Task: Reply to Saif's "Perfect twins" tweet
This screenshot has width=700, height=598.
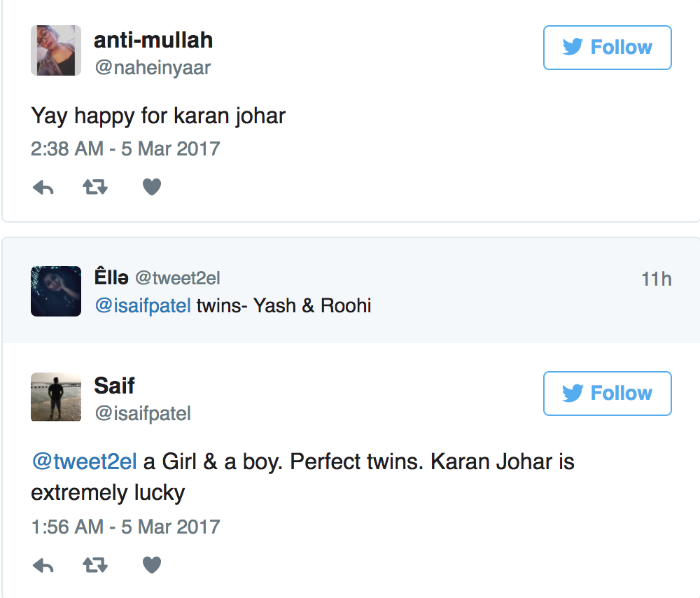Action: coord(43,566)
